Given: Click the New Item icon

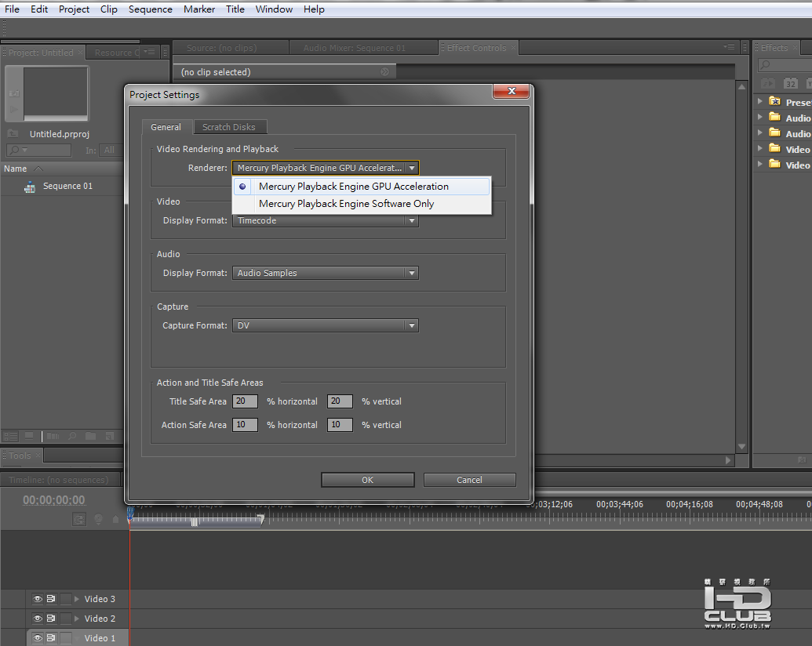Looking at the screenshot, I should click(x=110, y=437).
